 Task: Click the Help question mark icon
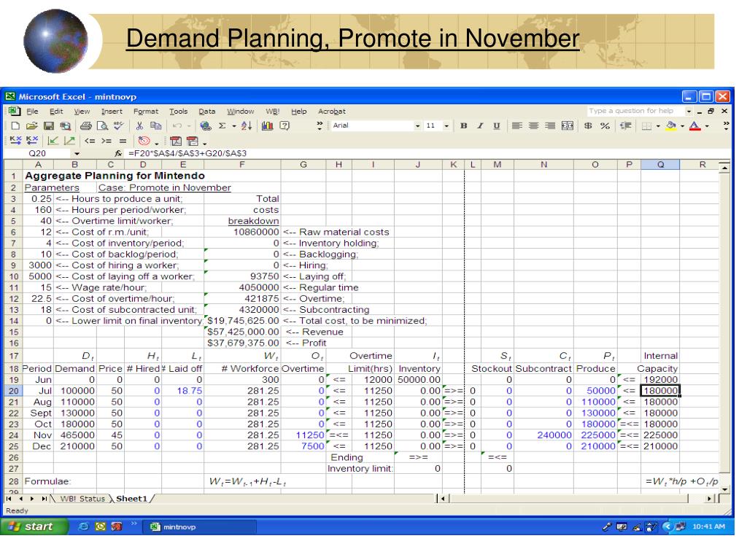click(285, 125)
